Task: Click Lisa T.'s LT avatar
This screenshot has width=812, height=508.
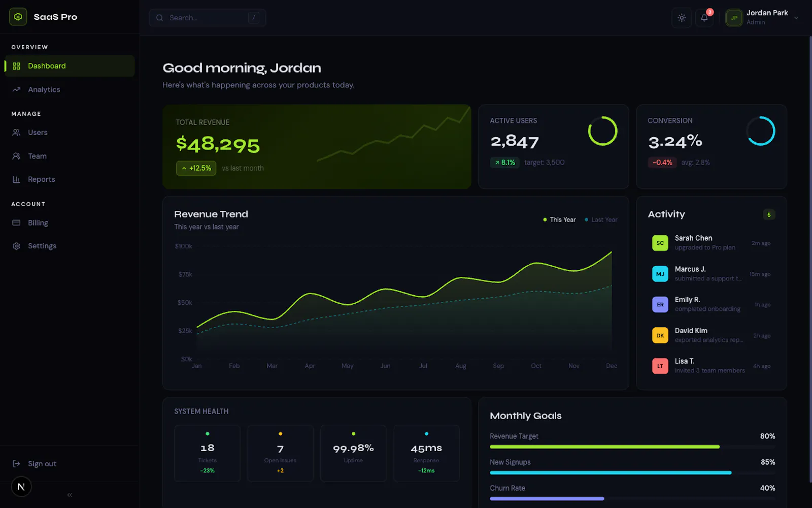Action: point(660,366)
